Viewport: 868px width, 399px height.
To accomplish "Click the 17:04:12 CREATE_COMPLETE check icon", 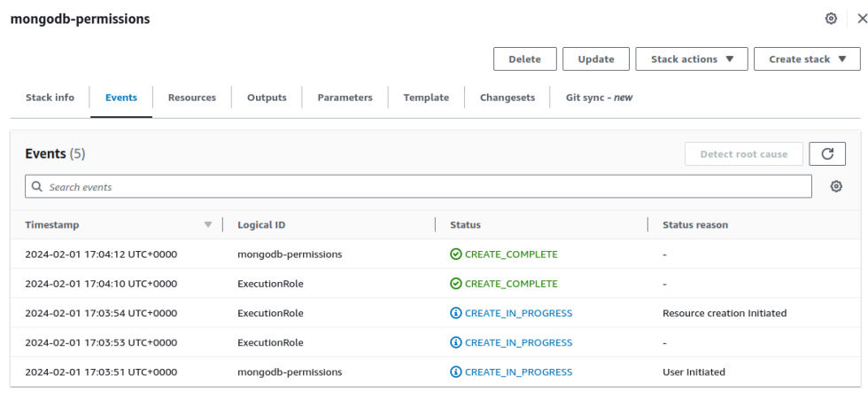I will [x=455, y=254].
